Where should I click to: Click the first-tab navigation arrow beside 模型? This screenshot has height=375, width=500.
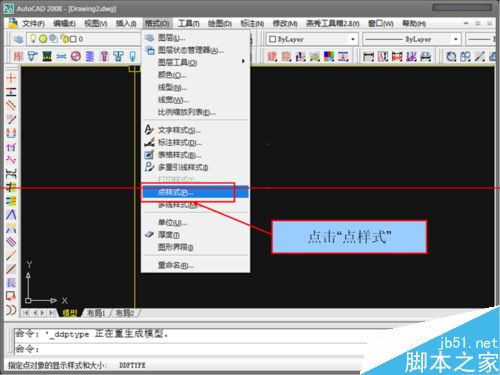tap(26, 313)
